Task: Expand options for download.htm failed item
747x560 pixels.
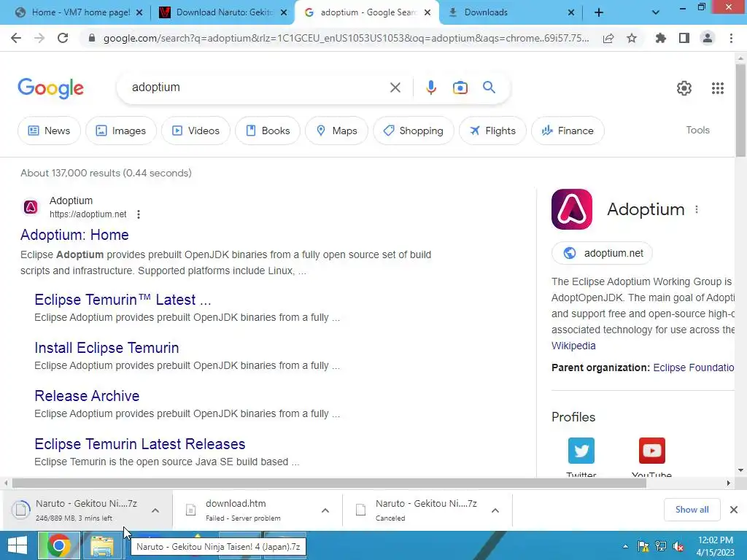Action: click(325, 510)
